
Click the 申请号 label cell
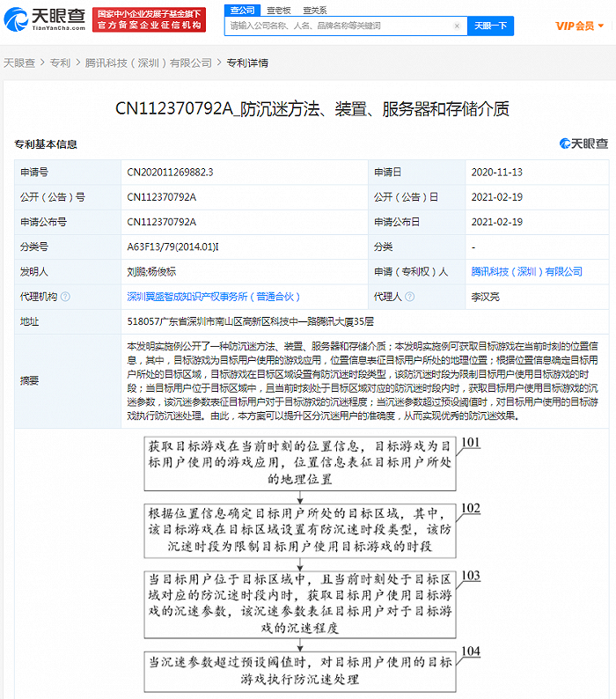68,172
